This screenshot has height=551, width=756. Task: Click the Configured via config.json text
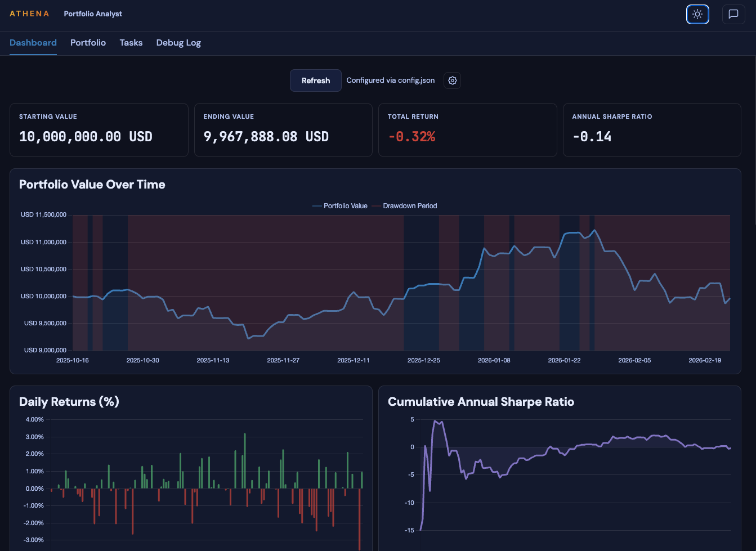(390, 80)
